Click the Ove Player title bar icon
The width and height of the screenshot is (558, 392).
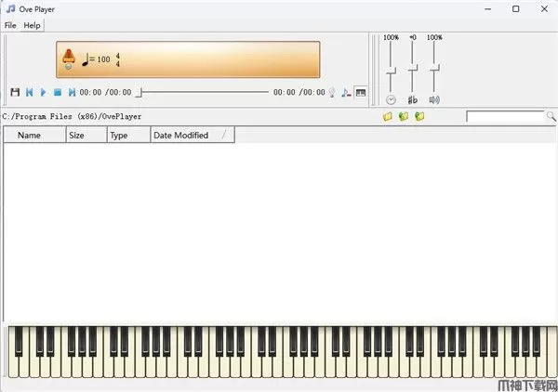click(x=10, y=8)
